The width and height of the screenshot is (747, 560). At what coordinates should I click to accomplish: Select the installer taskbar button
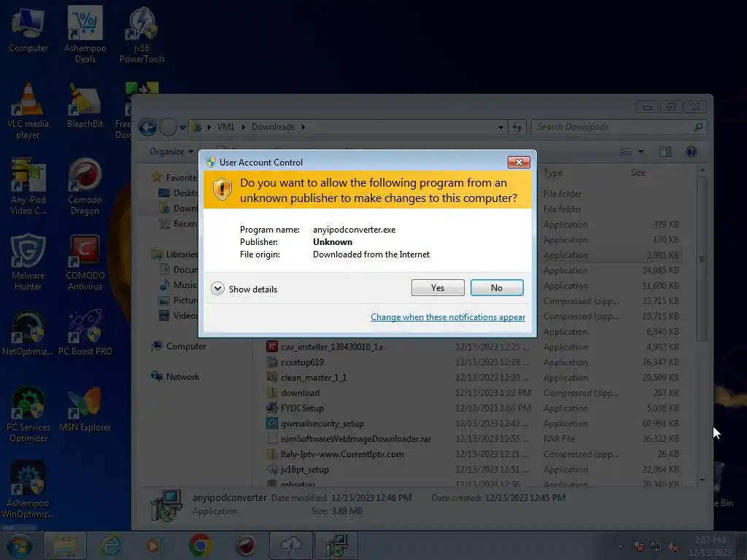coord(336,545)
